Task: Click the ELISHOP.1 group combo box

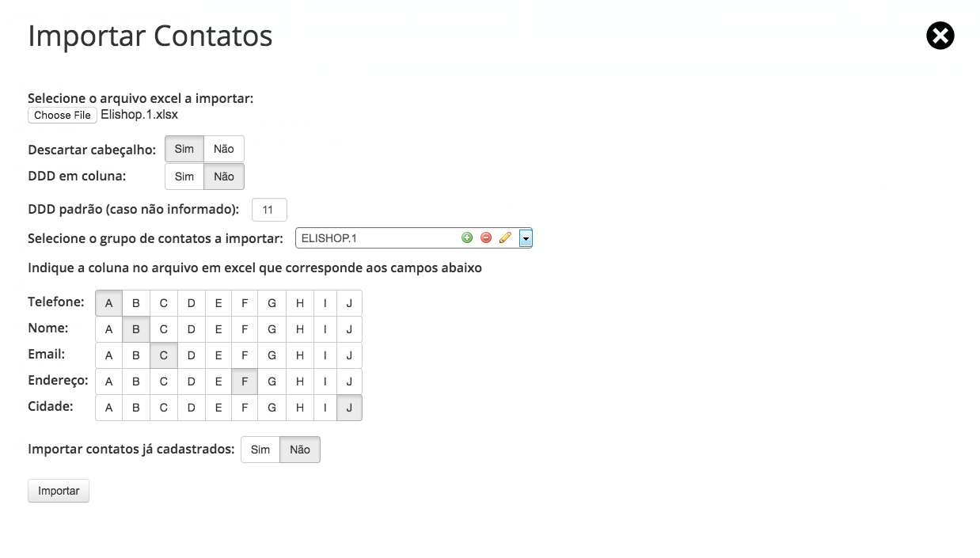Action: 376,237
